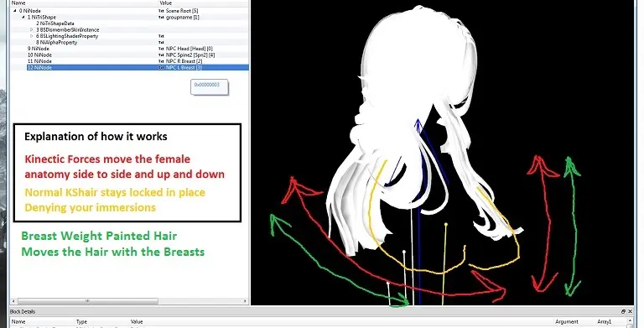Click the Txt icon beside Scene Root
The width and height of the screenshot is (644, 328).
click(161, 11)
